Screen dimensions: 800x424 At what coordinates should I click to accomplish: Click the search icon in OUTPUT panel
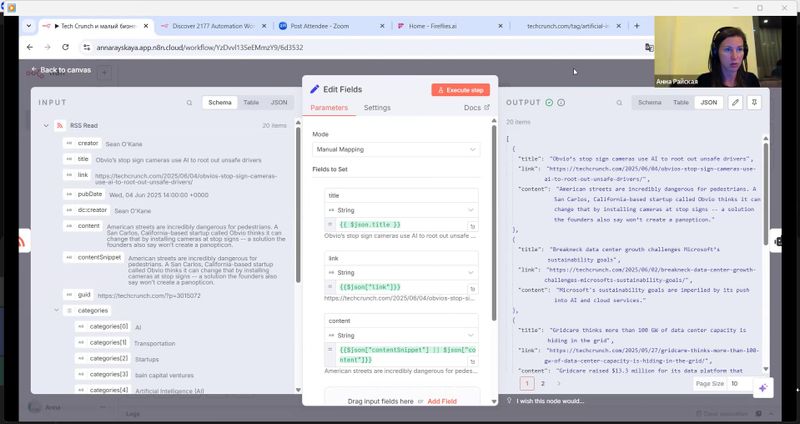pos(617,102)
